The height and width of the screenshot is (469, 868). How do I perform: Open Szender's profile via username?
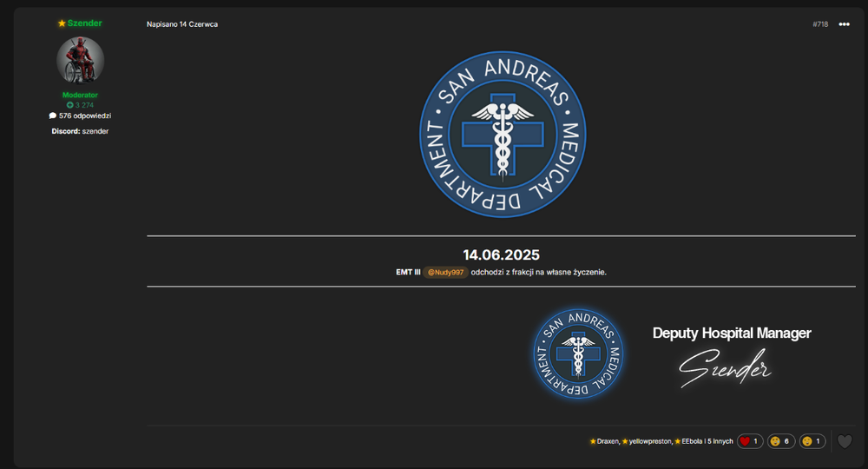click(85, 23)
